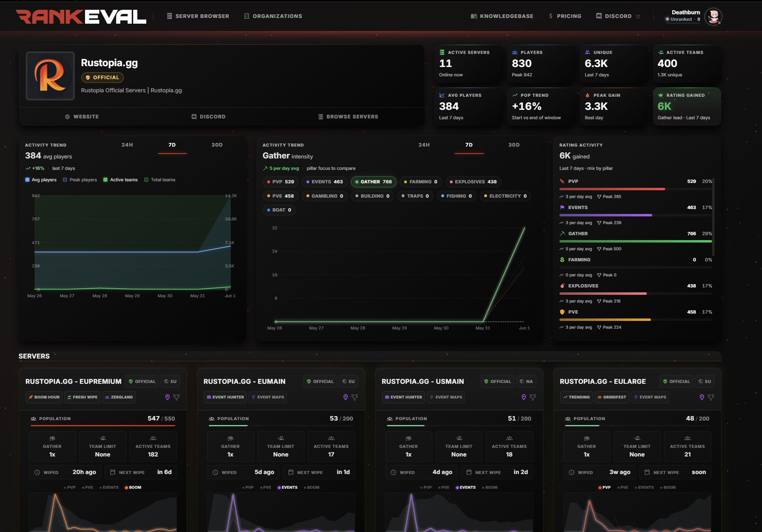Click the PVP rating progress bar
Viewport: 762px width, 532px height.
coord(635,189)
